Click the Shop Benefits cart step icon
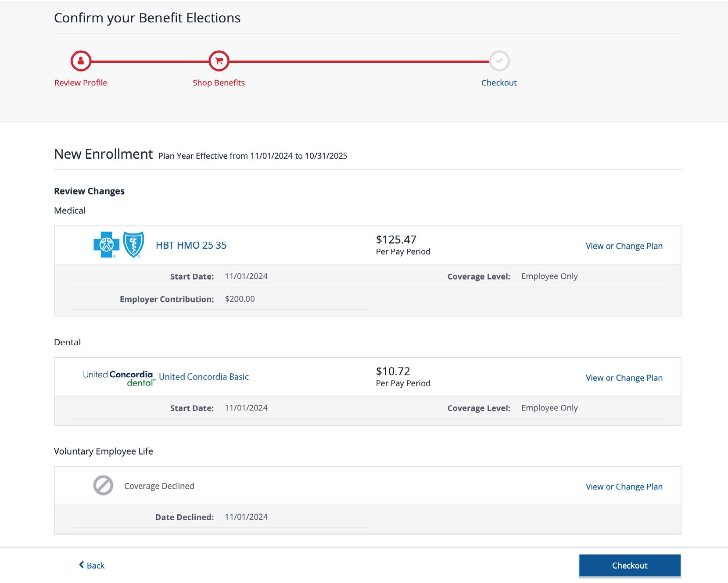This screenshot has height=583, width=728. (x=219, y=61)
